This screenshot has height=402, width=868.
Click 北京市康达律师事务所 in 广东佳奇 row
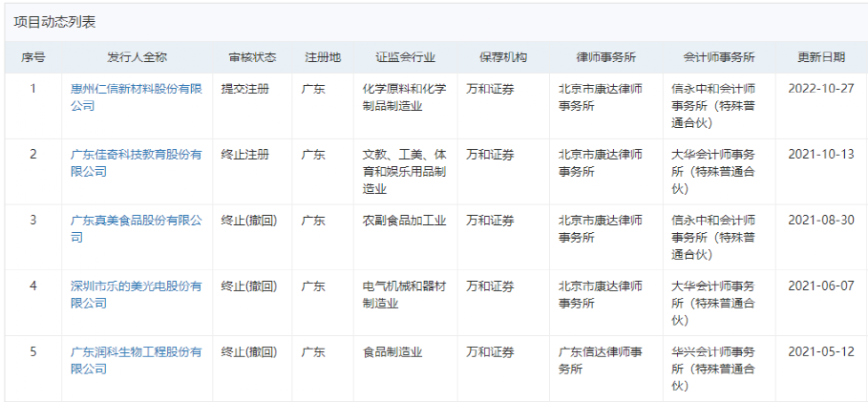pyautogui.click(x=601, y=162)
